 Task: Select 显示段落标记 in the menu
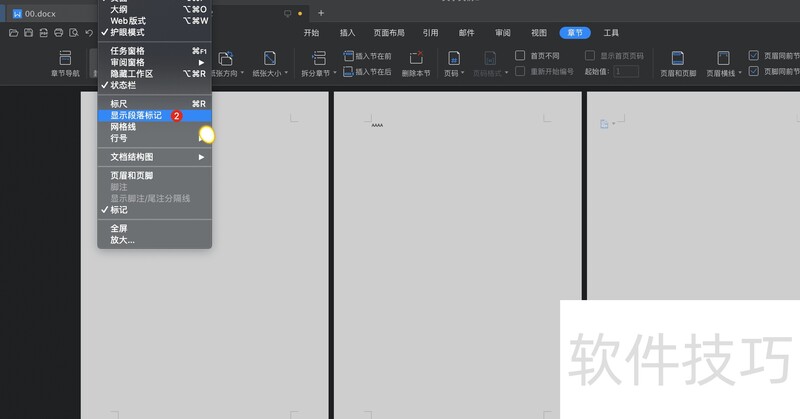coord(136,115)
